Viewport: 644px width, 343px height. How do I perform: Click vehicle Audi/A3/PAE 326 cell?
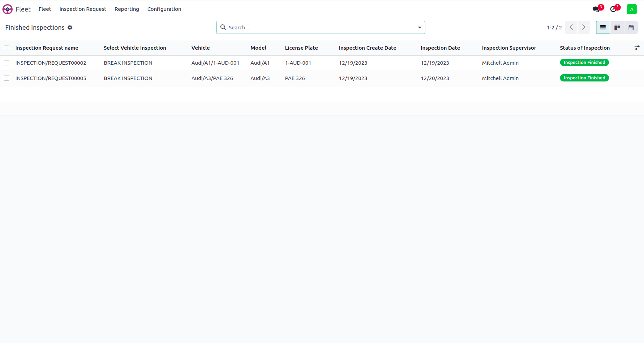[x=212, y=78]
